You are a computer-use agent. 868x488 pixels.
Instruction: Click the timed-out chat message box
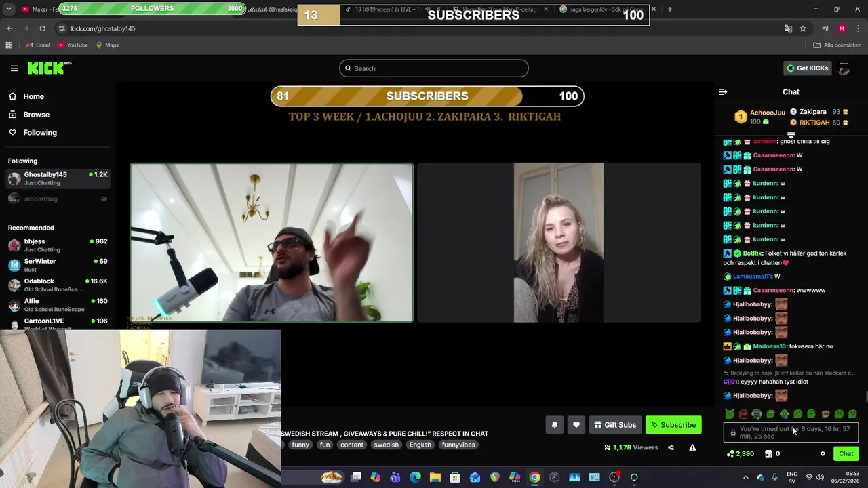[791, 432]
